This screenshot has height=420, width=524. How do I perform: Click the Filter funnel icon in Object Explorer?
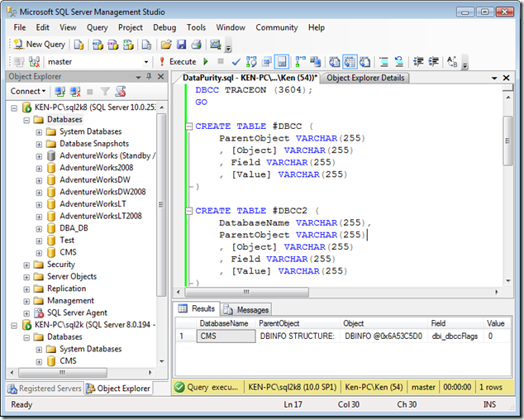(x=105, y=91)
